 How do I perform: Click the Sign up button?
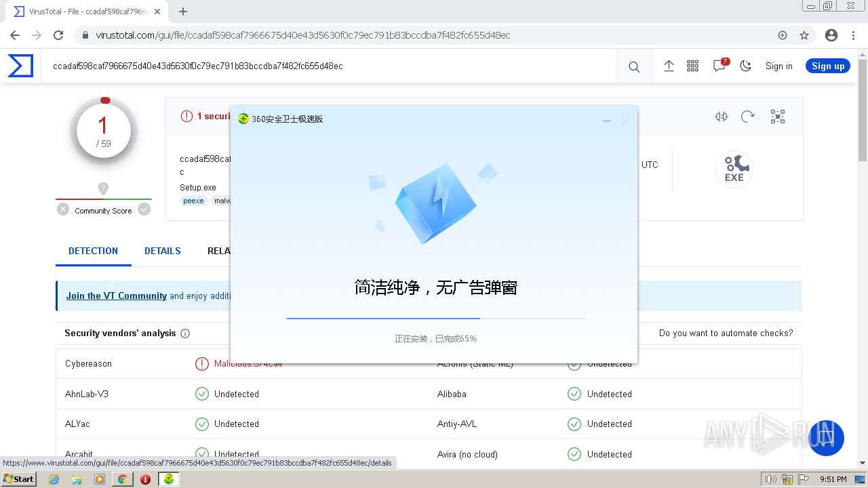pyautogui.click(x=827, y=66)
